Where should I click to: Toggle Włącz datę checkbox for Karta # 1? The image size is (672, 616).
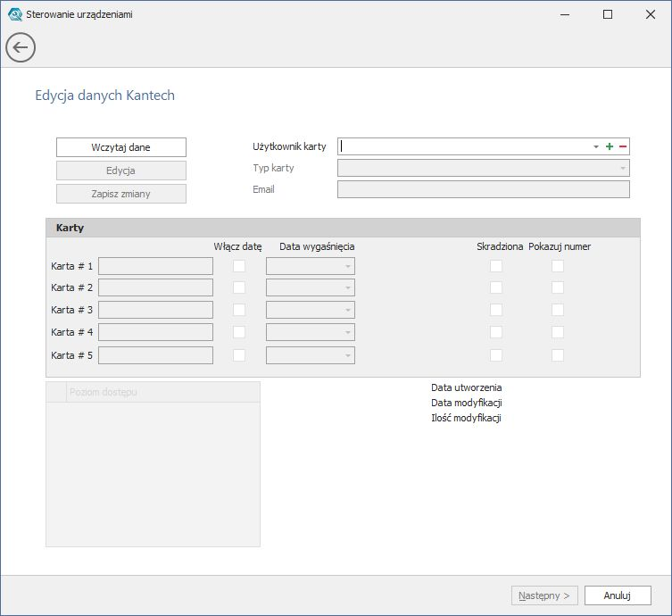(239, 266)
